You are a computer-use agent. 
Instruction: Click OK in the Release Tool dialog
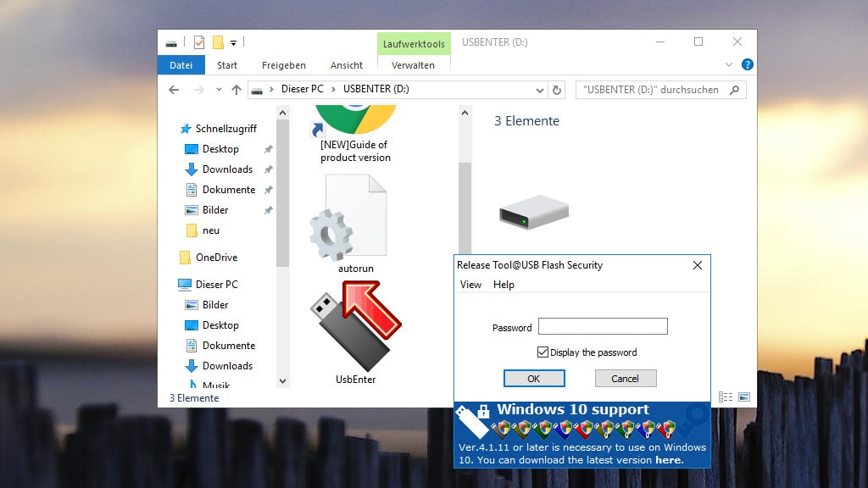(x=534, y=379)
